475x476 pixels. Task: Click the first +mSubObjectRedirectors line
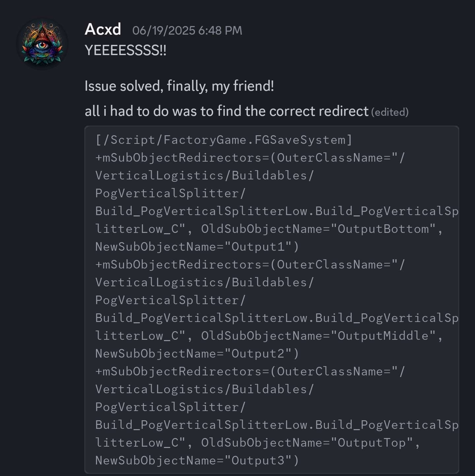[250, 158]
